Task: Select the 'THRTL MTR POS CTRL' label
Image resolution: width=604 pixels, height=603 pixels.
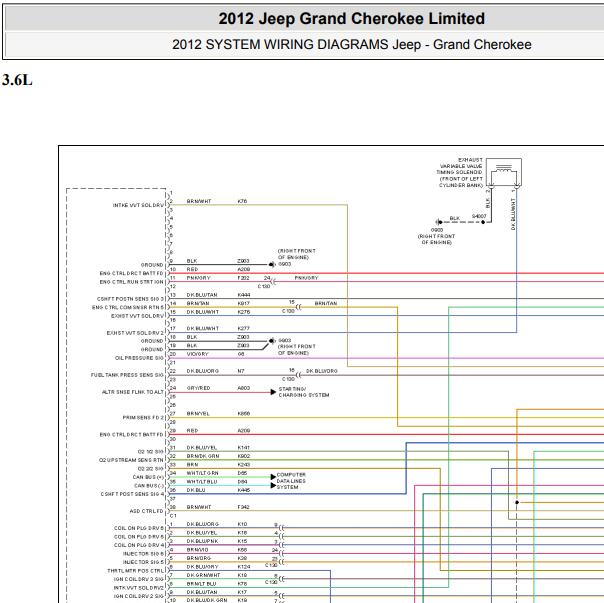Action: [136, 571]
